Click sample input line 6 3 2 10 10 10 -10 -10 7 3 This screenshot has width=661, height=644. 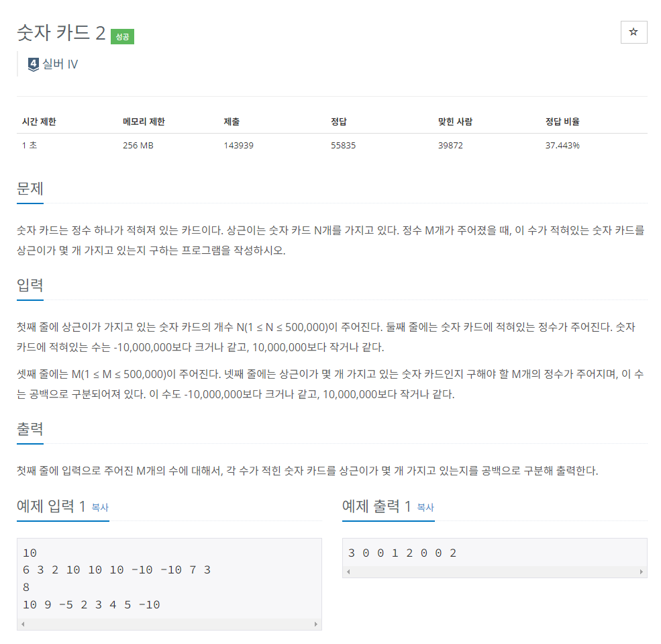(117, 569)
